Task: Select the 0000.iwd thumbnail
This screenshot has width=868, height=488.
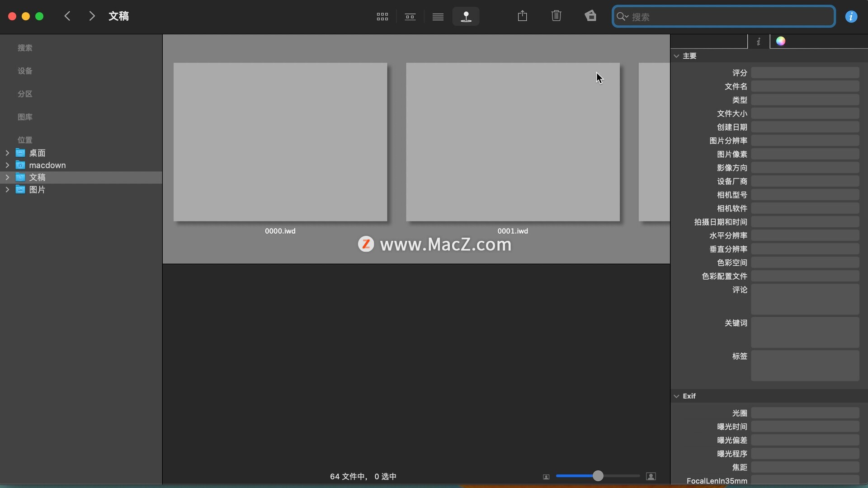Action: pos(280,142)
